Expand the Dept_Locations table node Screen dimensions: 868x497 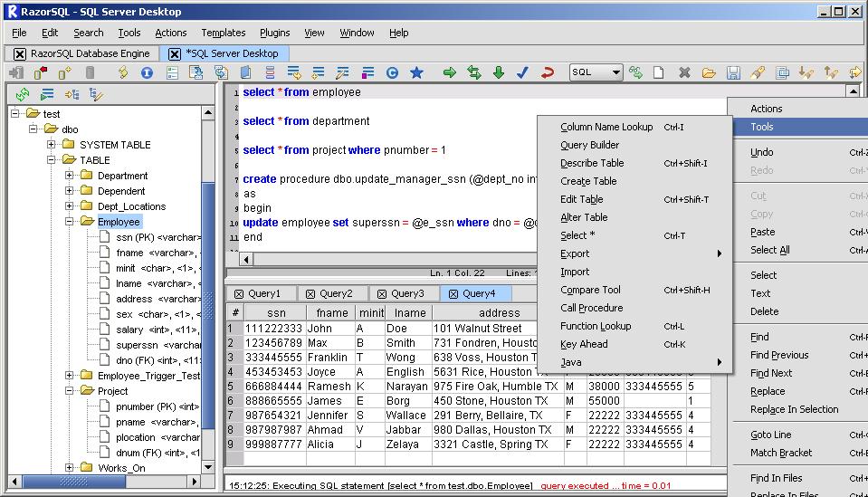[x=69, y=206]
